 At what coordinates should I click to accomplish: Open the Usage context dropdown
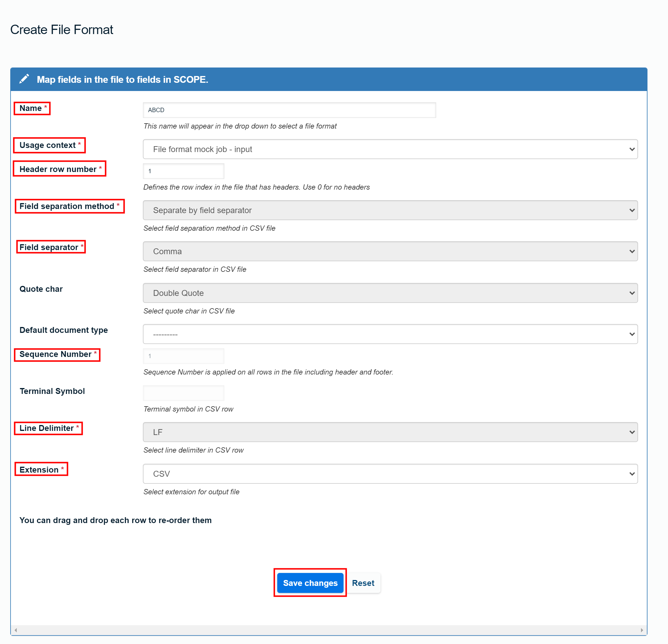tap(390, 149)
